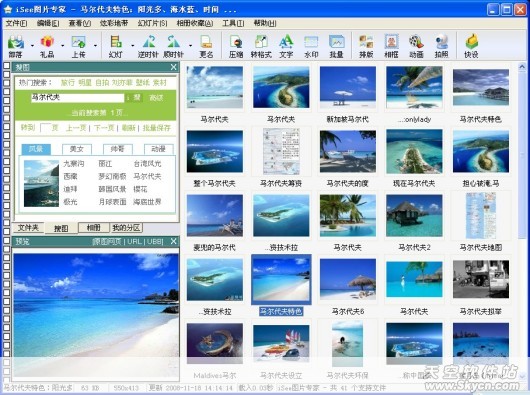530x395 pixels.
Task: Click the 拍照 webcam capture icon
Action: point(441,46)
